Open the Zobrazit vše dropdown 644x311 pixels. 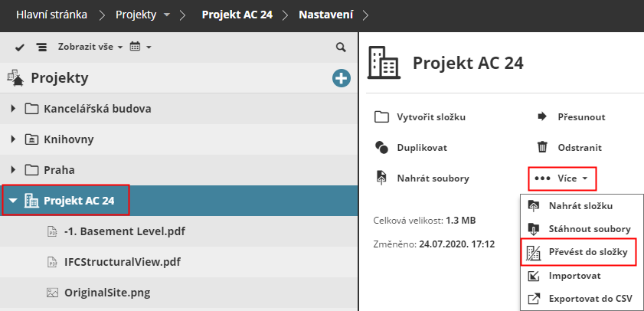pyautogui.click(x=90, y=47)
